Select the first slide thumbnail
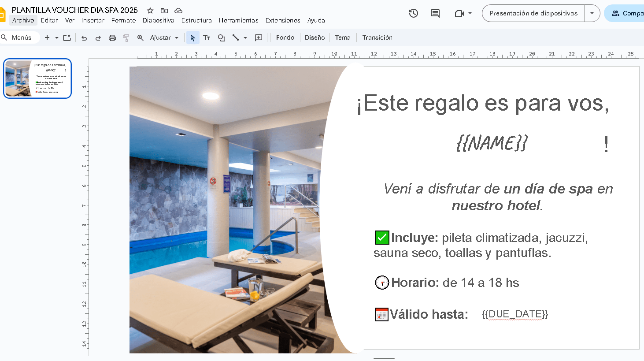 click(x=37, y=78)
